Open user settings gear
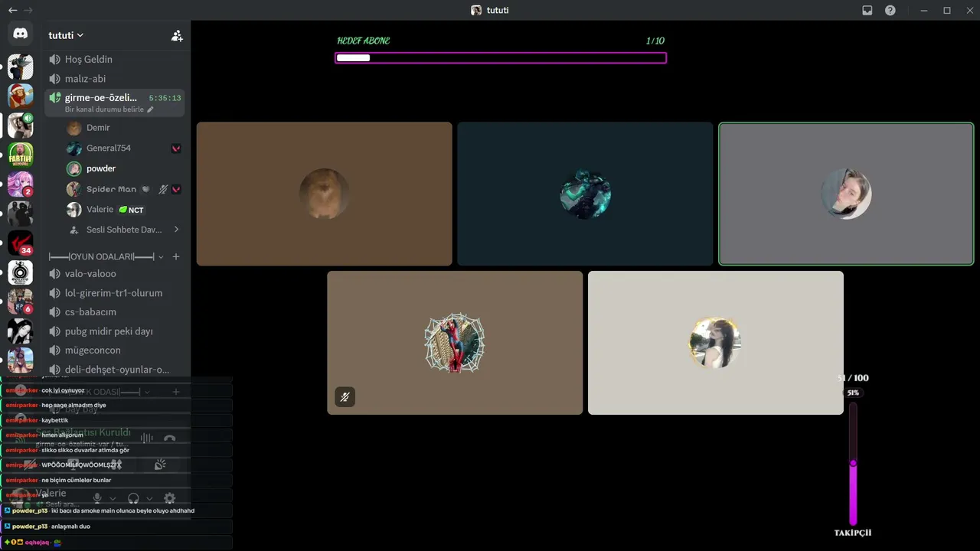The width and height of the screenshot is (980, 551). [170, 498]
